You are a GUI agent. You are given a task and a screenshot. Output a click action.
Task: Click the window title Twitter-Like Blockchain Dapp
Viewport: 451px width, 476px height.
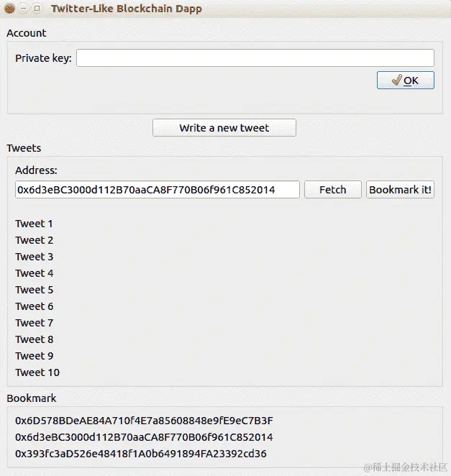point(127,9)
